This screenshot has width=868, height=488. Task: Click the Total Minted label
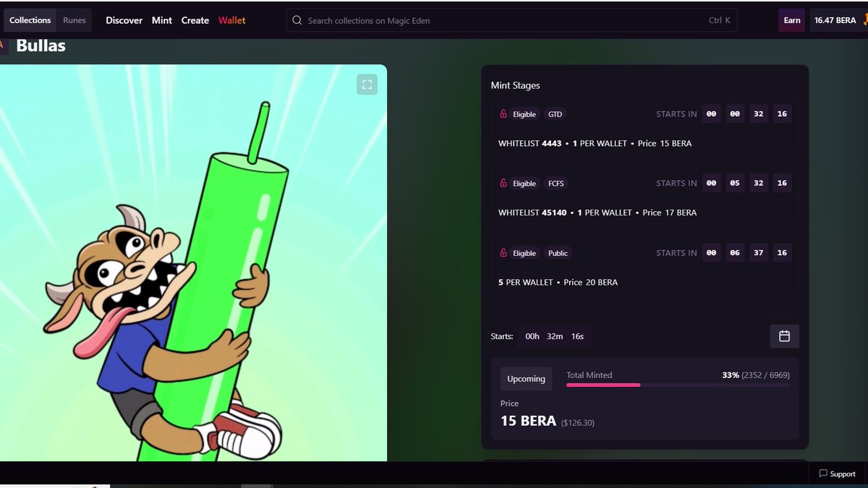pos(589,375)
